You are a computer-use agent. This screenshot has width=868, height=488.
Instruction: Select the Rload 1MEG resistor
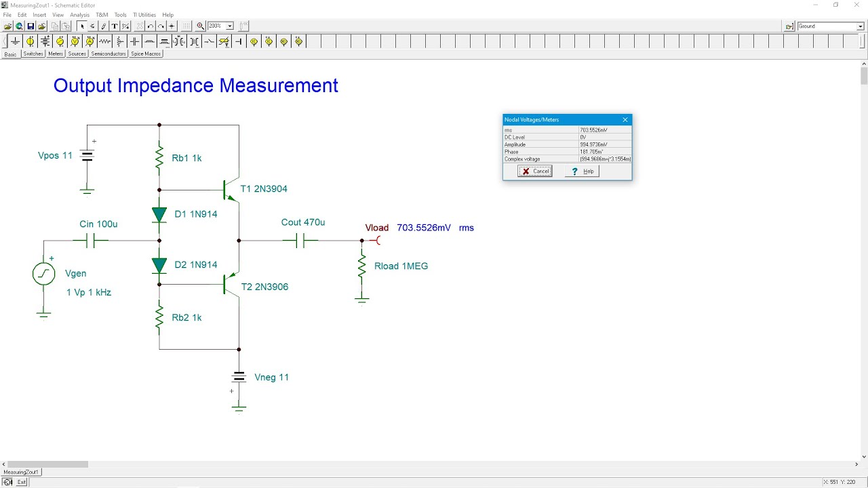point(362,266)
